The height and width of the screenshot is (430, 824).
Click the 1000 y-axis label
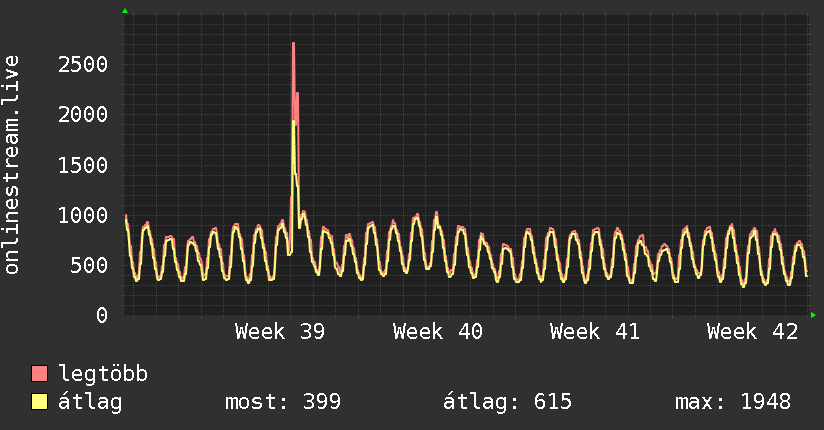pos(83,215)
